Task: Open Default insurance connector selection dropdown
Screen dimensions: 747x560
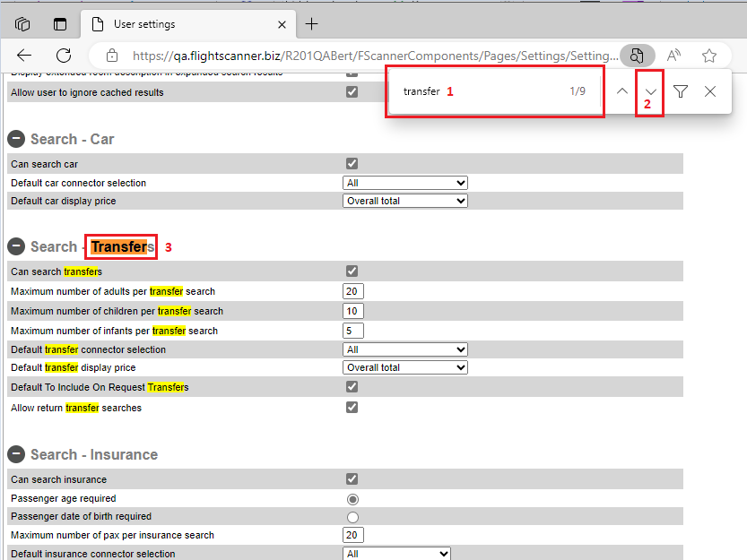Action: tap(396, 554)
